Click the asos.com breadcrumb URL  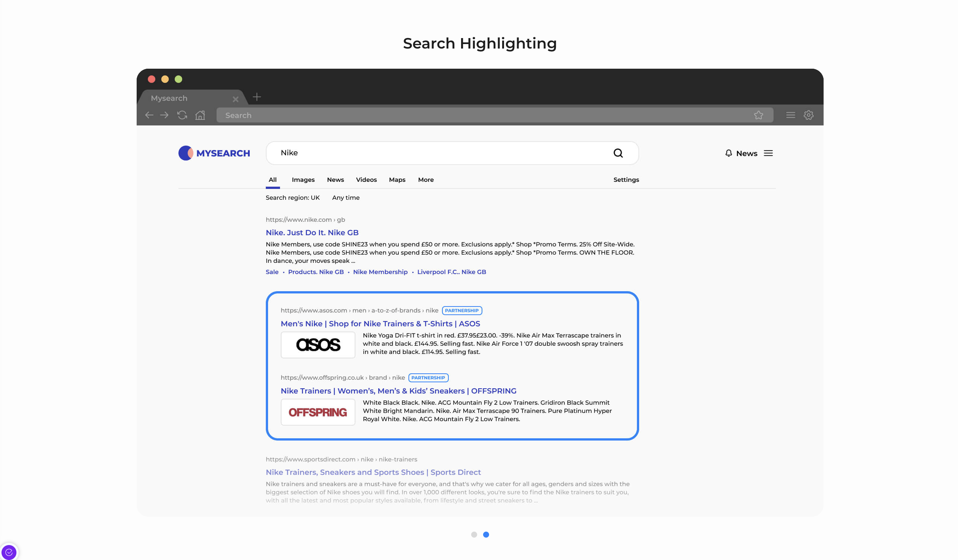[x=359, y=311]
